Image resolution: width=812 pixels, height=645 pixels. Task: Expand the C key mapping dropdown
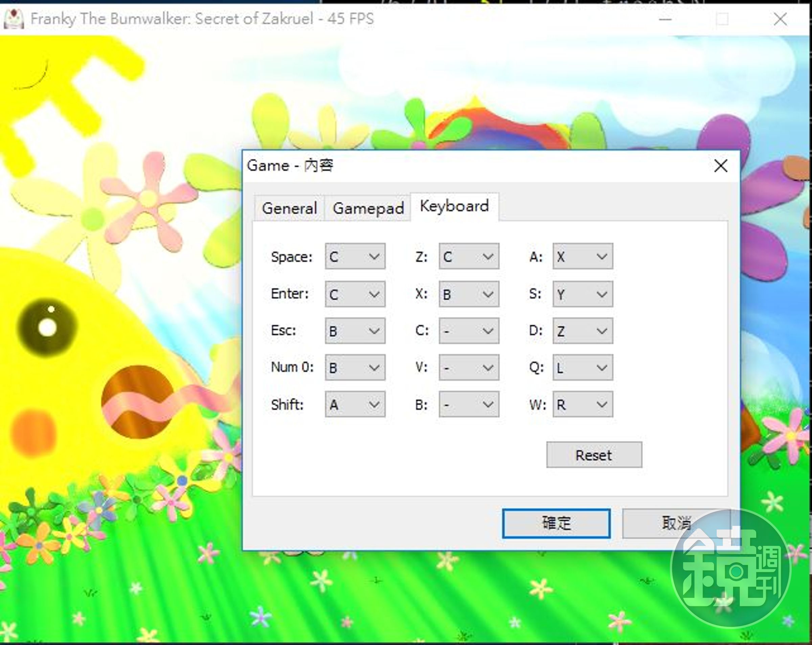pyautogui.click(x=469, y=331)
